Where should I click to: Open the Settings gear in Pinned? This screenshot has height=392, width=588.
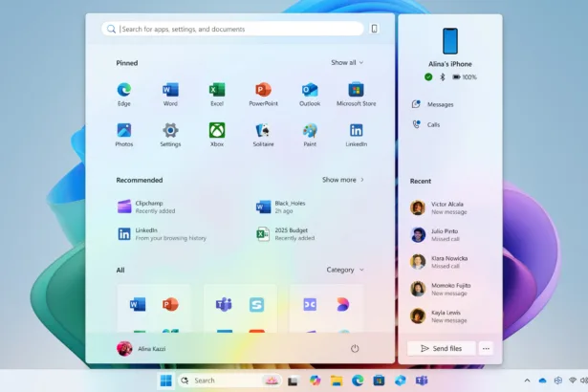pyautogui.click(x=170, y=134)
